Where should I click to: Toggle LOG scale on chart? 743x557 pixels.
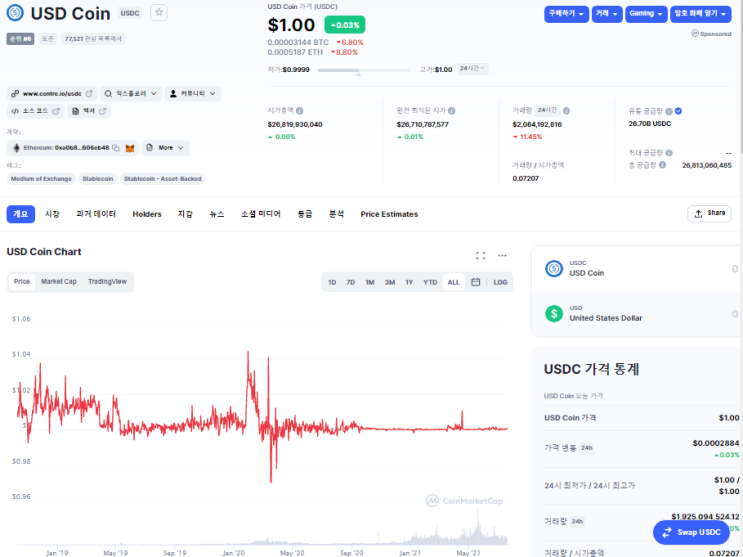(500, 282)
